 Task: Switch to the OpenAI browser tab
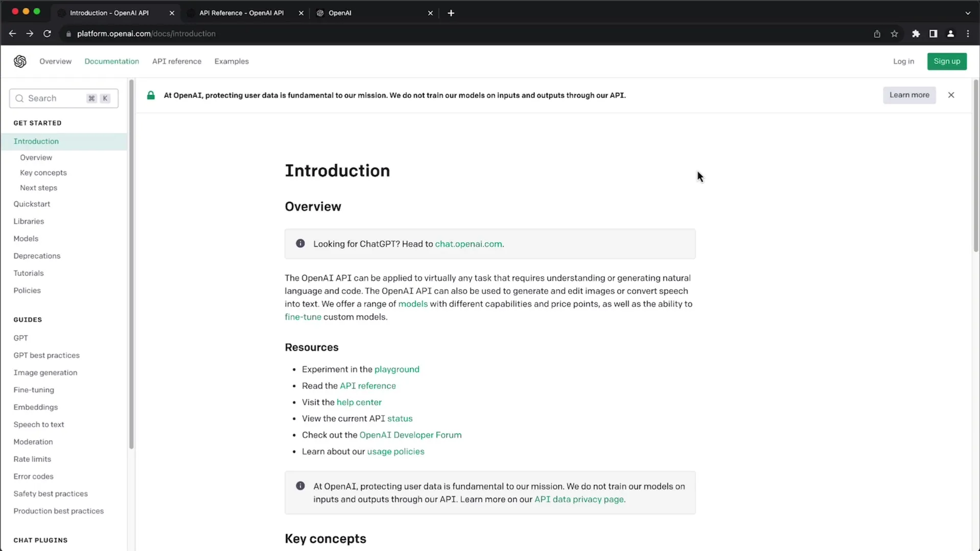tap(375, 13)
